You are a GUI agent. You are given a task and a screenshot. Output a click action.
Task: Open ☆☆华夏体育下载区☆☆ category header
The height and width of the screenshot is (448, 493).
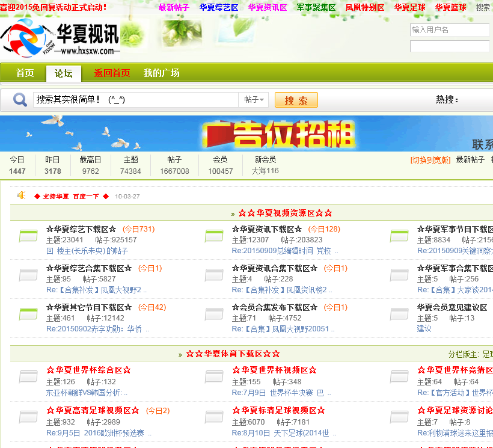coord(233,354)
